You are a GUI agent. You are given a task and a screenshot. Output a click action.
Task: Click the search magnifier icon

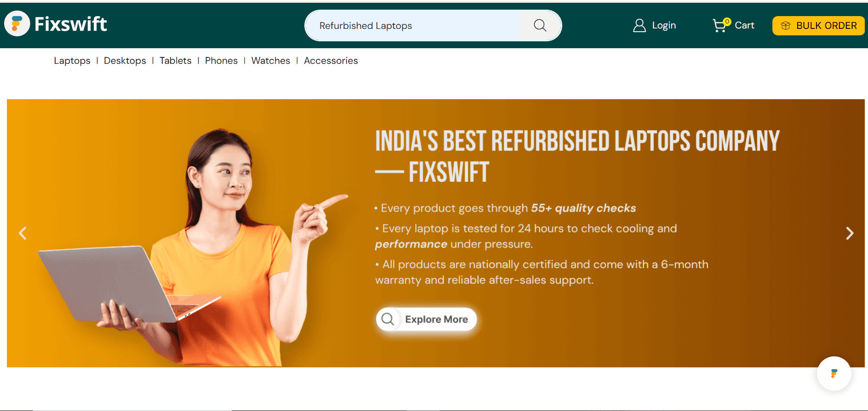pyautogui.click(x=540, y=26)
